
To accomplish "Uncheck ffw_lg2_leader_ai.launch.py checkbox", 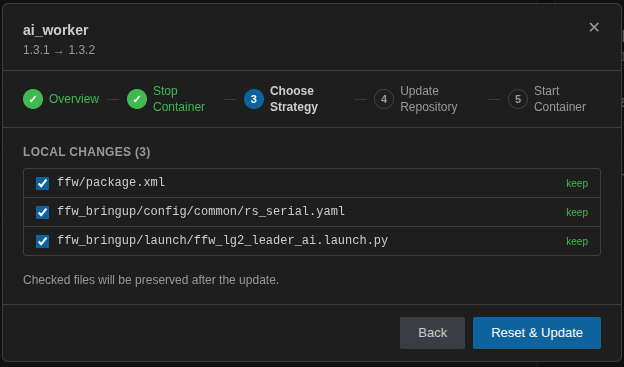I will click(x=43, y=241).
